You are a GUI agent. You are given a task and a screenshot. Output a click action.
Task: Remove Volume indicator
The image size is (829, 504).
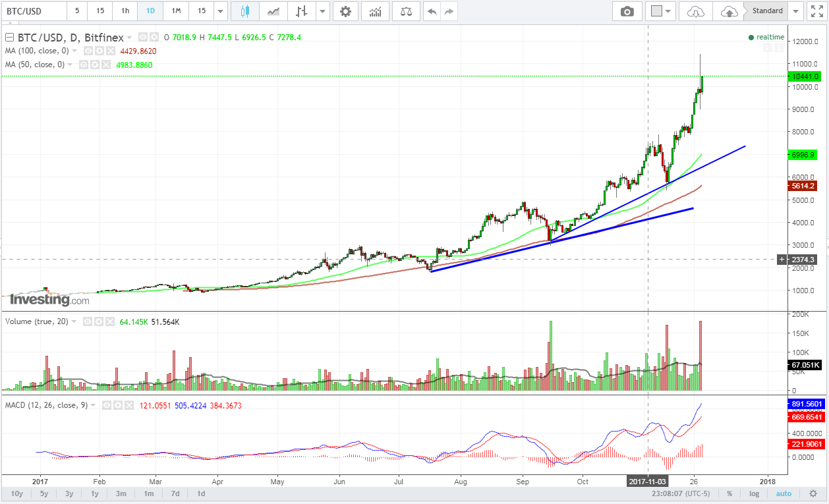(x=109, y=322)
